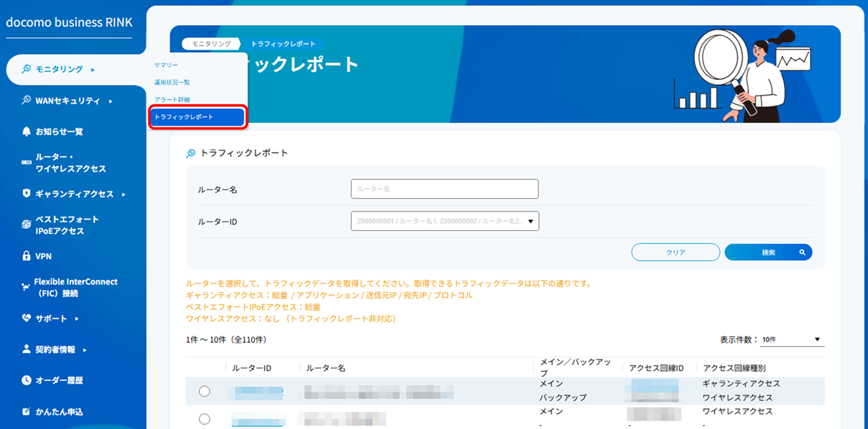This screenshot has height=429, width=868.
Task: Choose トラフィックレポート in the submenu
Action: [197, 117]
